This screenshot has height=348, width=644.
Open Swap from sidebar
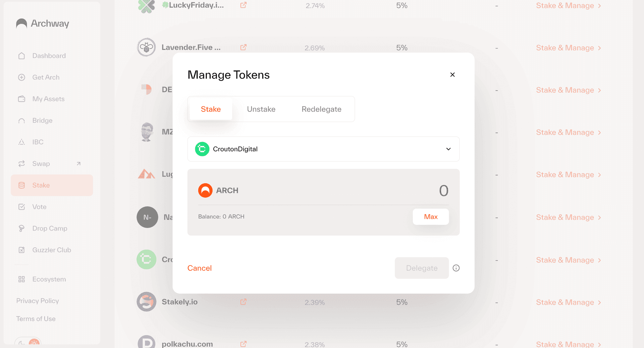[41, 164]
